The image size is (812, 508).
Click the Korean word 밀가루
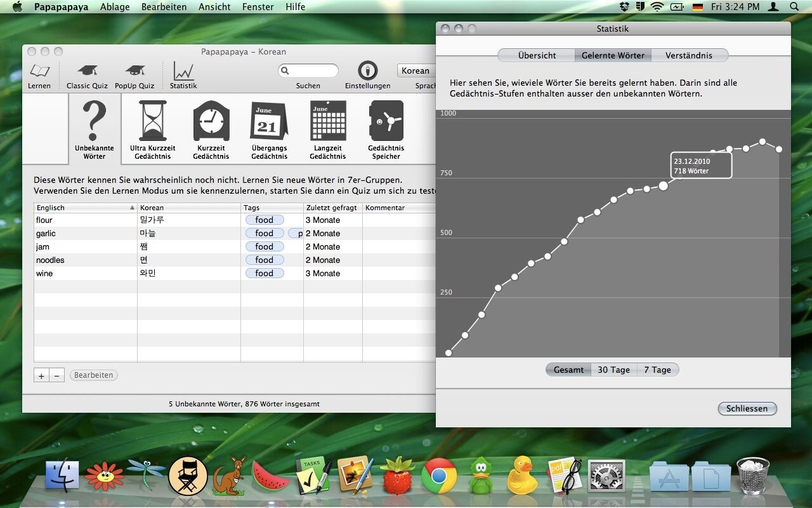coord(152,220)
